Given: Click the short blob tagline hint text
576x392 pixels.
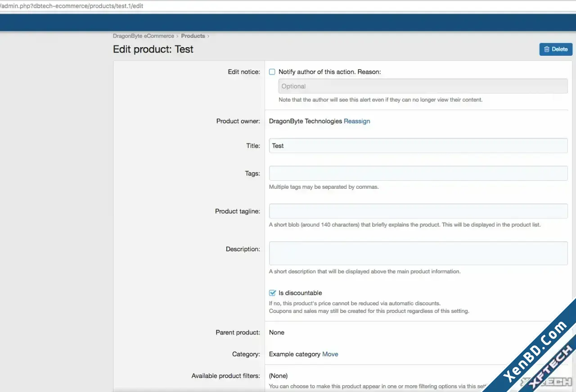Looking at the screenshot, I should (405, 225).
